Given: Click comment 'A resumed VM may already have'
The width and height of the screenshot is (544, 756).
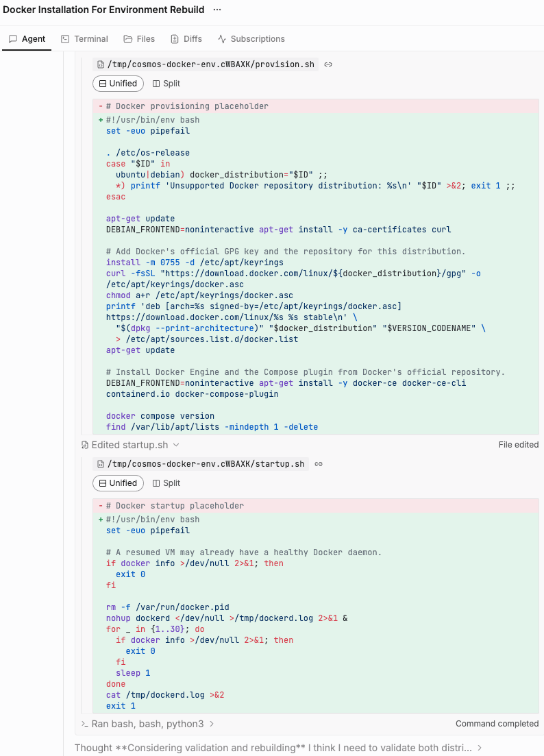Looking at the screenshot, I should coord(244,552).
